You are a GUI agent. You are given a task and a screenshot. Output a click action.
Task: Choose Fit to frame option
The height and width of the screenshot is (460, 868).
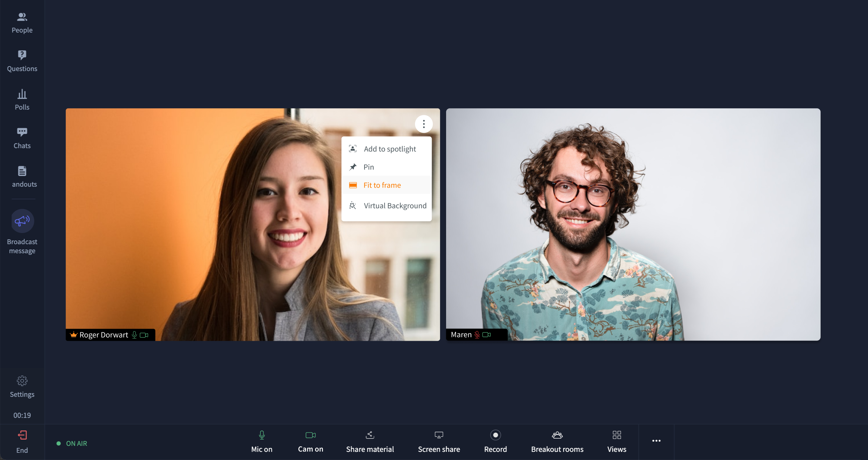(382, 185)
